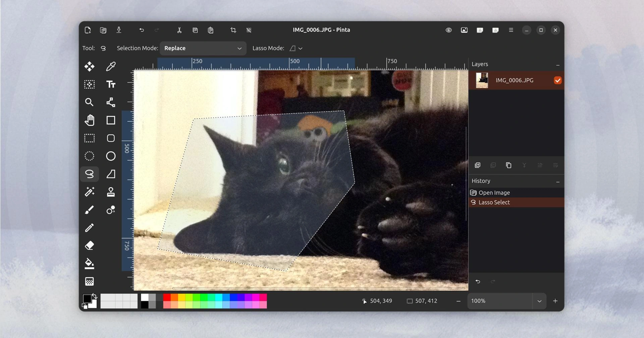The height and width of the screenshot is (338, 644).
Task: Open the zoom level dropdown arrow
Action: [x=539, y=301]
